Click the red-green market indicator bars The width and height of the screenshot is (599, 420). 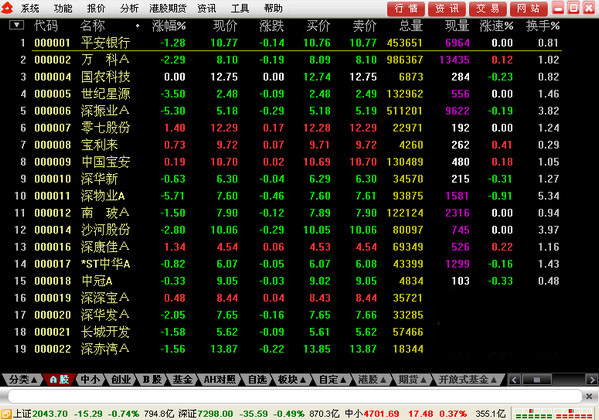pyautogui.click(x=553, y=414)
